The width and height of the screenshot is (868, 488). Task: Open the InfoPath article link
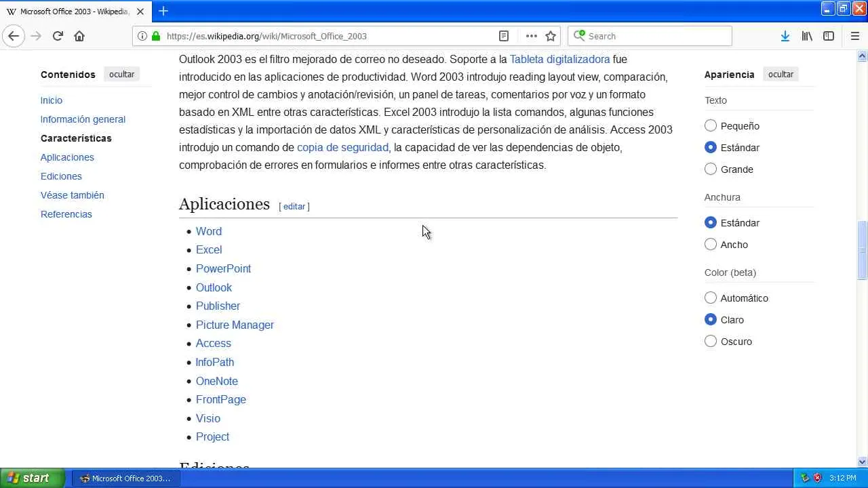[x=215, y=362]
